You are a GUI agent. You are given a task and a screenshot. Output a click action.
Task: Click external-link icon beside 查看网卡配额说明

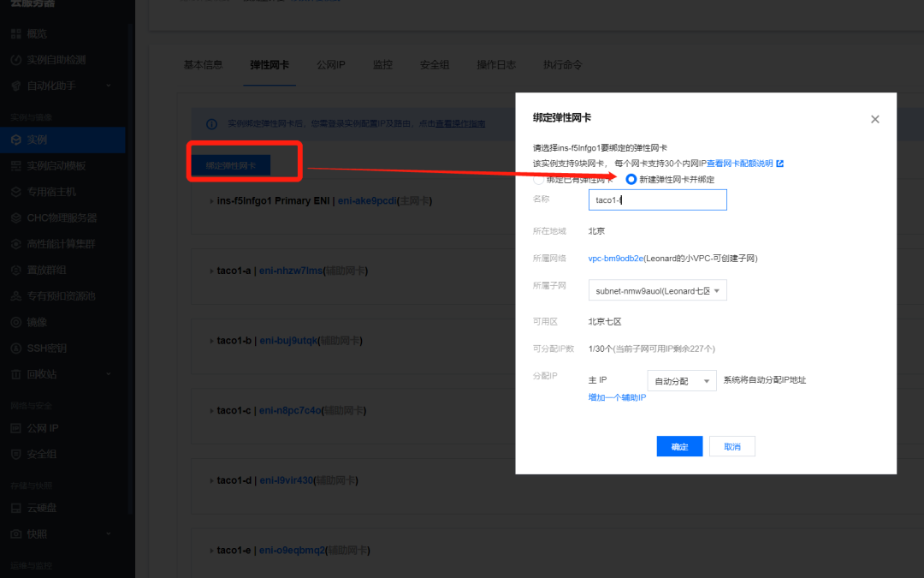[x=780, y=164]
